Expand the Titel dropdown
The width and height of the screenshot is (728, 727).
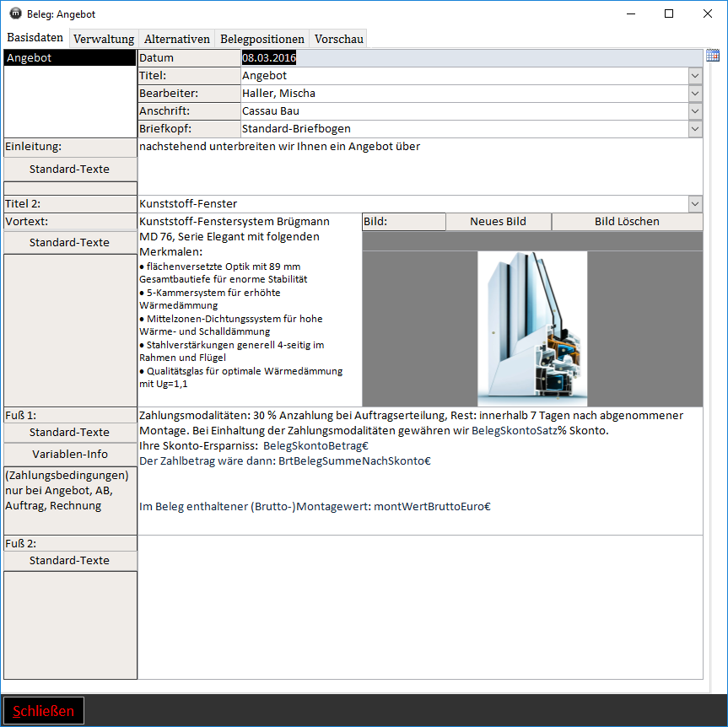click(x=695, y=76)
